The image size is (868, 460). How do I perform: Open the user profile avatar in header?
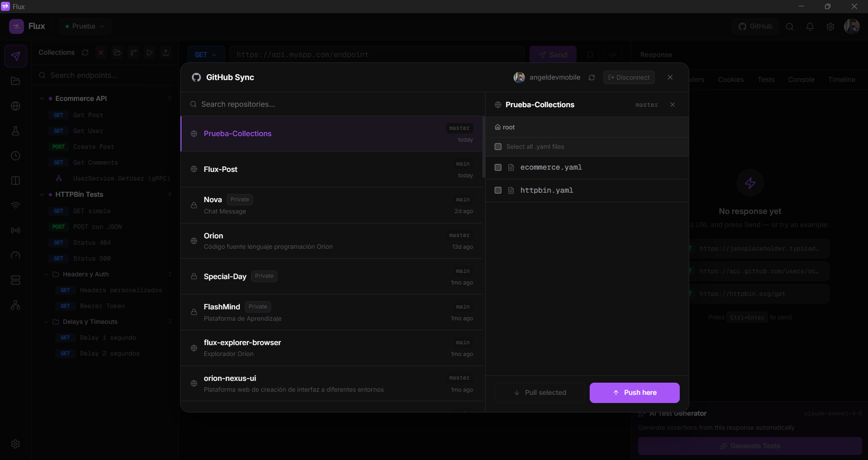coord(852,26)
